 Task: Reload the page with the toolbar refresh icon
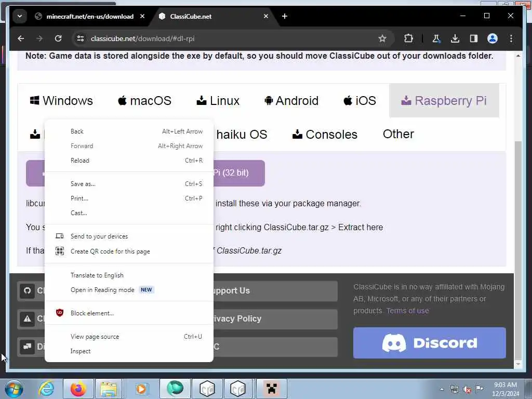(x=58, y=38)
